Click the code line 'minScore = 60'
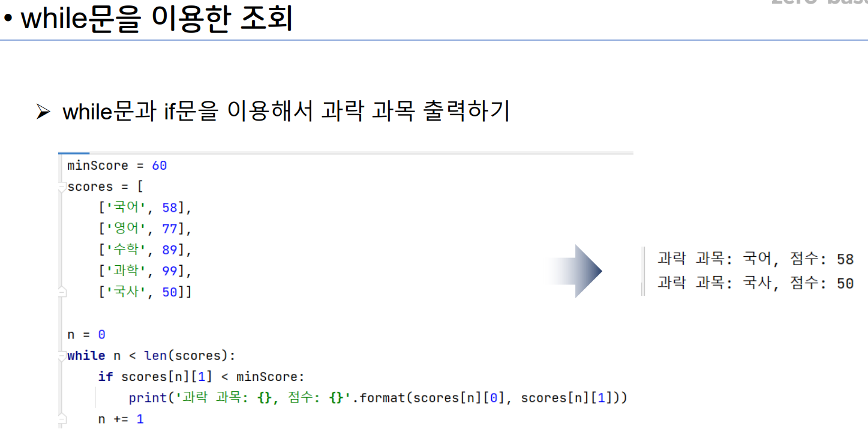This screenshot has height=432, width=868. (x=117, y=166)
